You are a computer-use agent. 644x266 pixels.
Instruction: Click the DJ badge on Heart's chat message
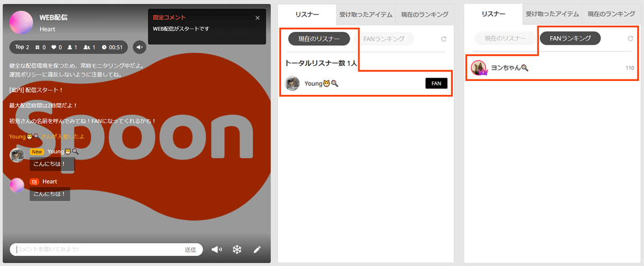[34, 182]
